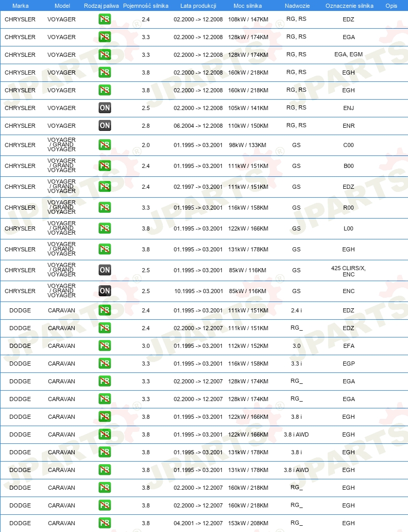Click the Model column header
This screenshot has height=532, width=408.
[63, 6]
